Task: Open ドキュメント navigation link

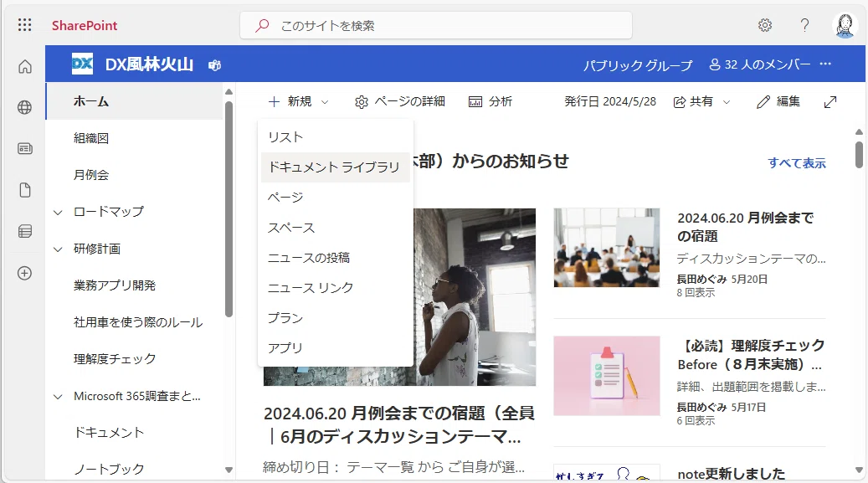Action: pyautogui.click(x=109, y=433)
